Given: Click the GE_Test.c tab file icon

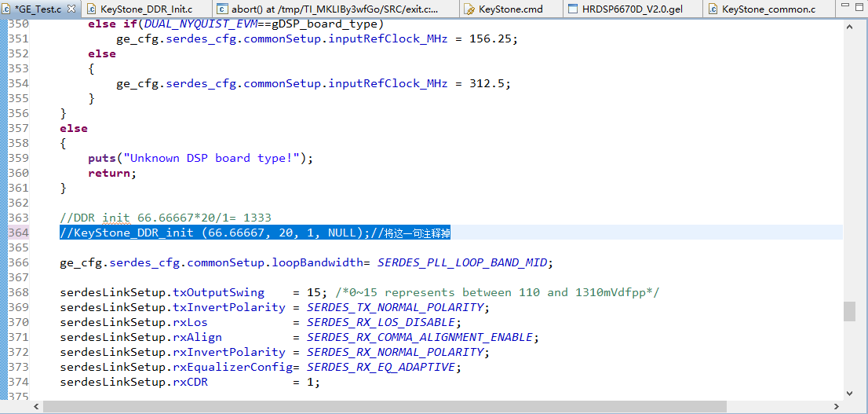Looking at the screenshot, I should coord(6,9).
